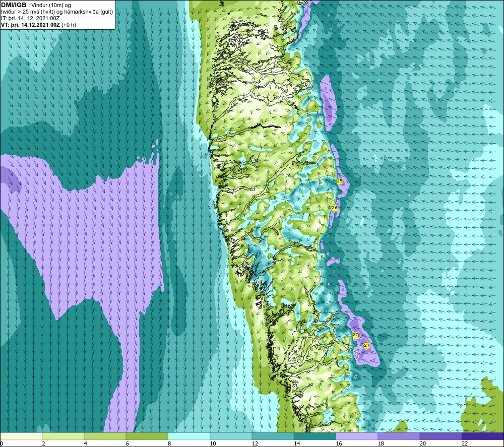Click the scale number 18
The height and width of the screenshot is (447, 504).
click(381, 444)
